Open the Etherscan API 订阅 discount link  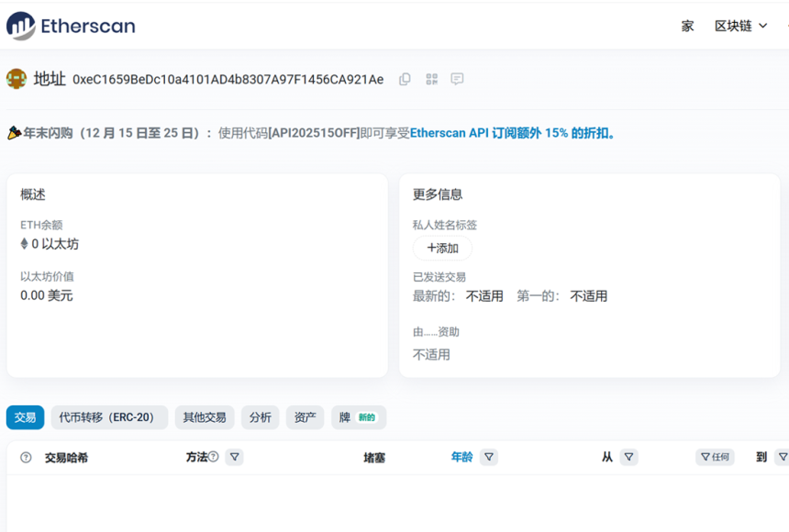pyautogui.click(x=513, y=133)
